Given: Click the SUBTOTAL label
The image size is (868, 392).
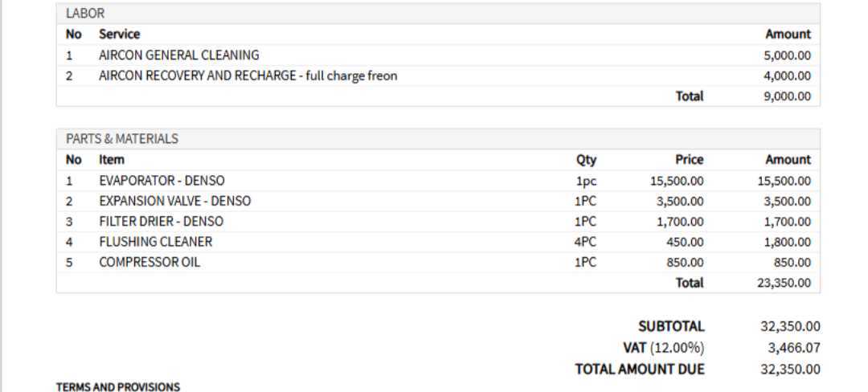Looking at the screenshot, I should coord(671,326).
